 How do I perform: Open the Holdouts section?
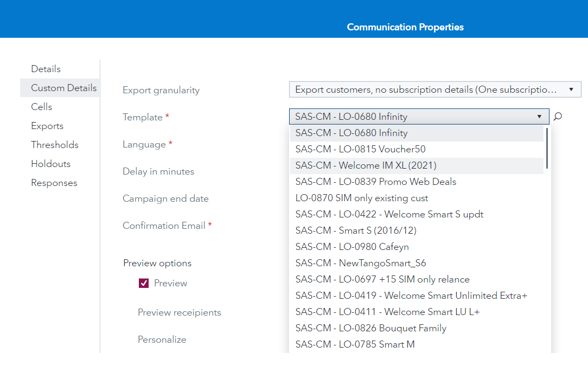pyautogui.click(x=50, y=164)
